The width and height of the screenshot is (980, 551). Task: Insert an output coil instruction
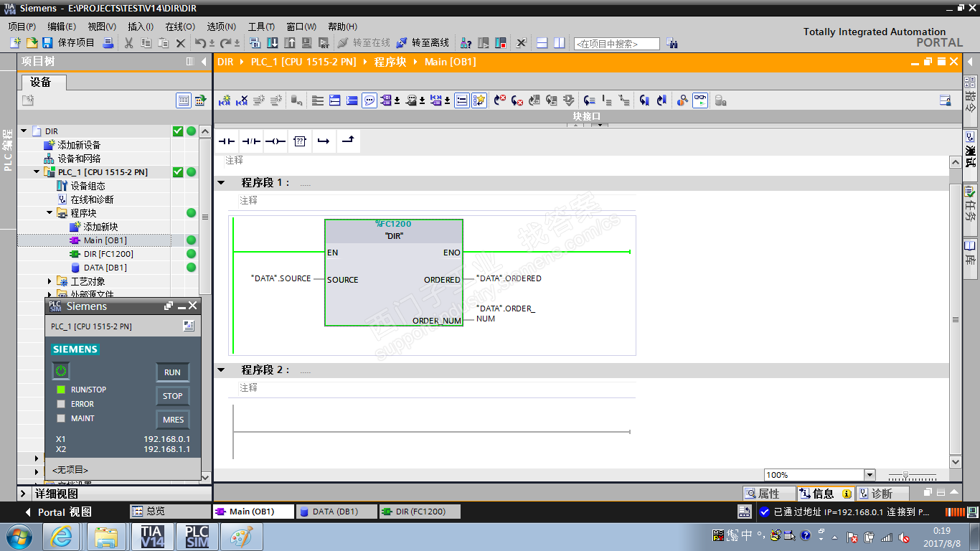(x=275, y=141)
